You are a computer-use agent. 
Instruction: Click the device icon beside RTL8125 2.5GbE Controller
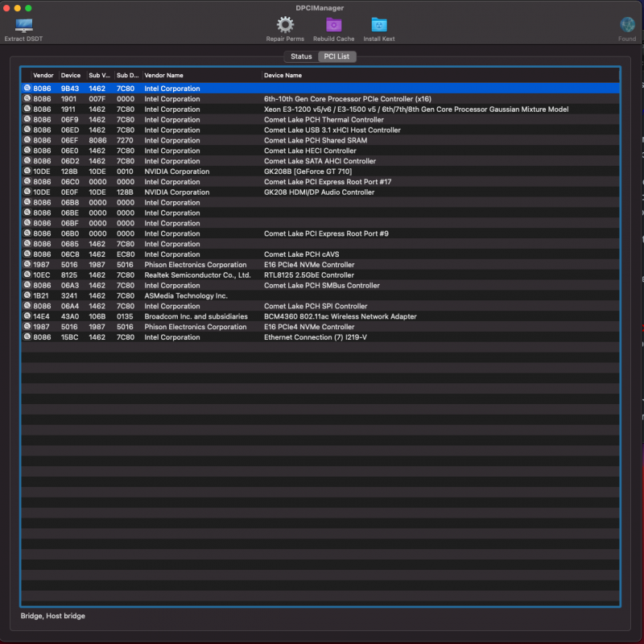click(x=28, y=275)
